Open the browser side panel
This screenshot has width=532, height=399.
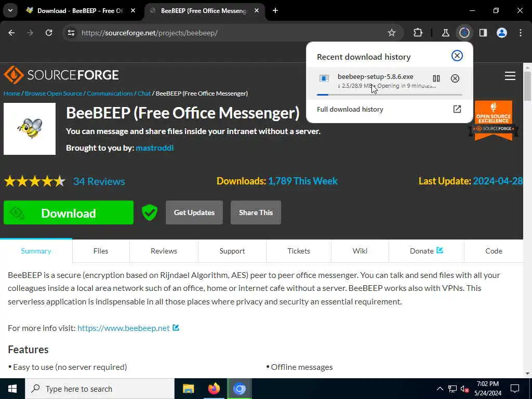pos(483,33)
